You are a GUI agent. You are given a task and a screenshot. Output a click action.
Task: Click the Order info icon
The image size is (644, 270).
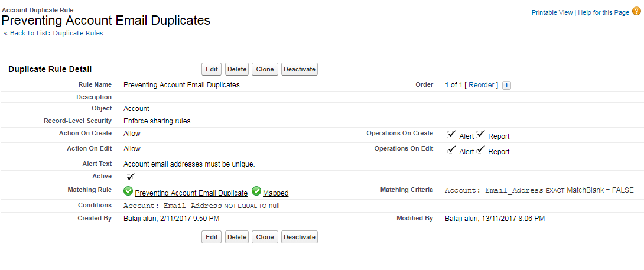pos(506,85)
